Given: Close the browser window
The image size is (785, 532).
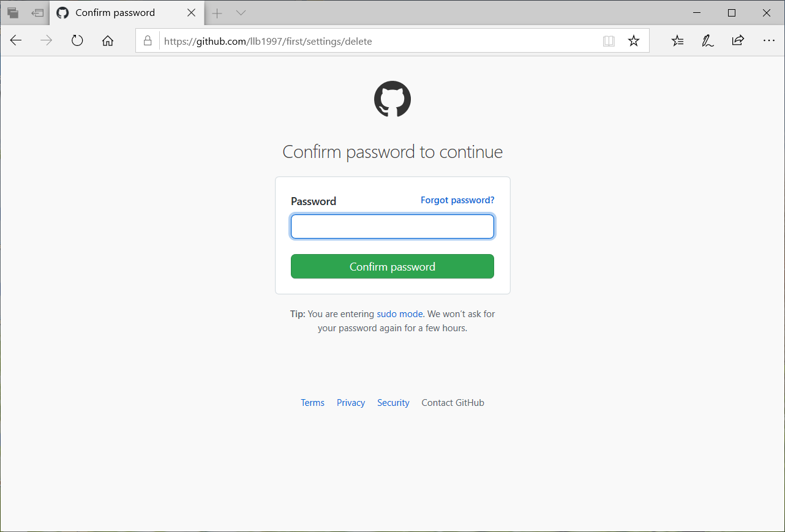Looking at the screenshot, I should pos(767,12).
